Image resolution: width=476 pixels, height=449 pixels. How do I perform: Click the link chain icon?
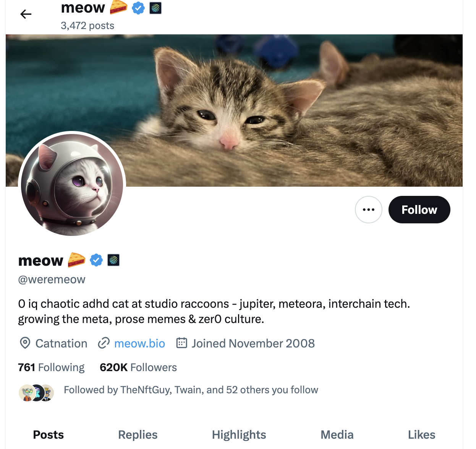tap(104, 343)
